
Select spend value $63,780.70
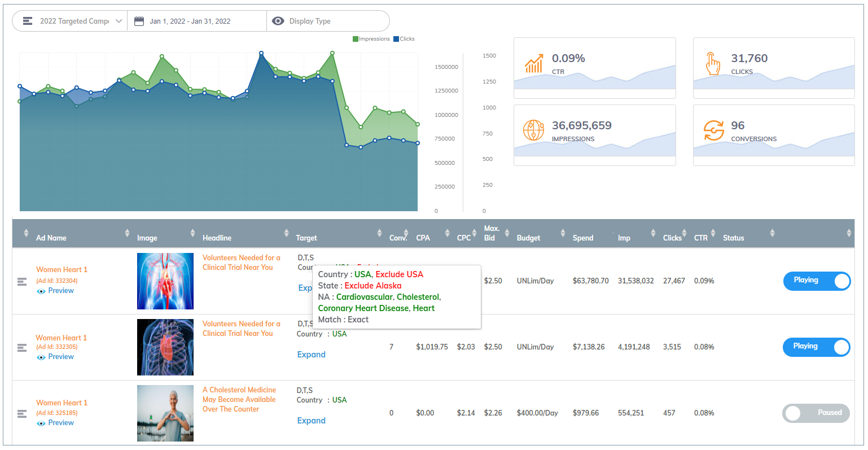(591, 281)
